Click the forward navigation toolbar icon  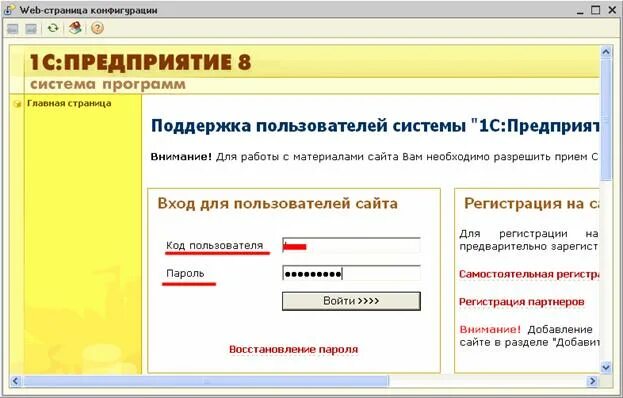click(x=31, y=29)
